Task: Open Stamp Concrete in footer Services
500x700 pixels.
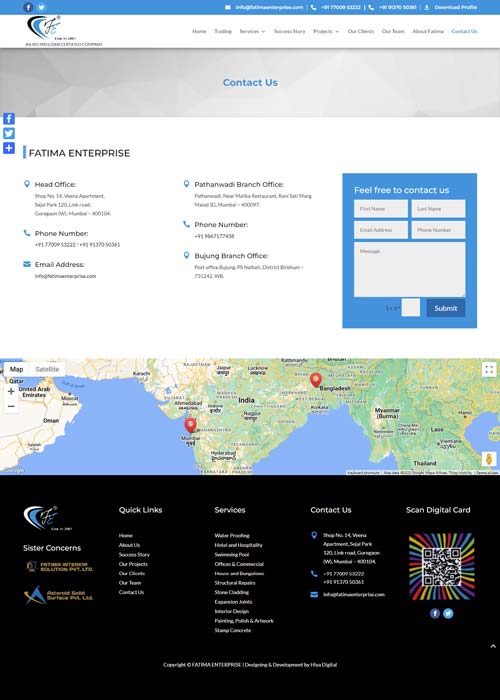Action: click(233, 630)
